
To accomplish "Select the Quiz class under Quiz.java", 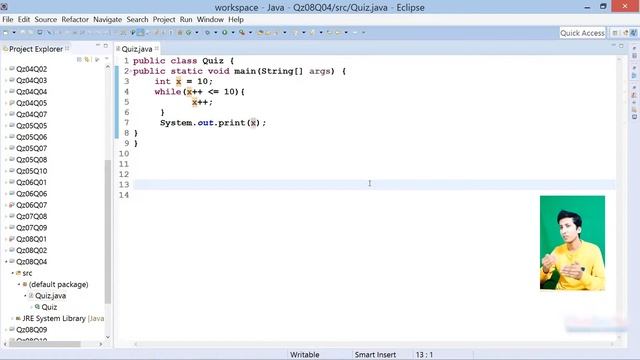I will click(x=49, y=307).
